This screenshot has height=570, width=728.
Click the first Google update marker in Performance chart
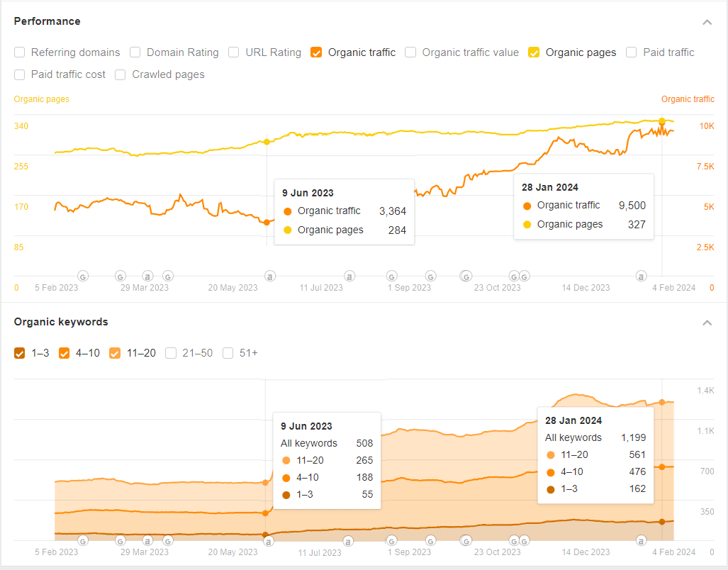(83, 276)
